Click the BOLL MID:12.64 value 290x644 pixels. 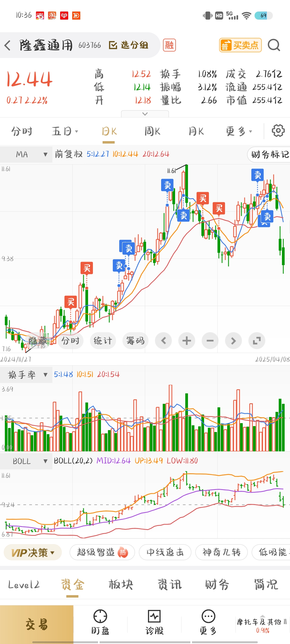pyautogui.click(x=114, y=461)
